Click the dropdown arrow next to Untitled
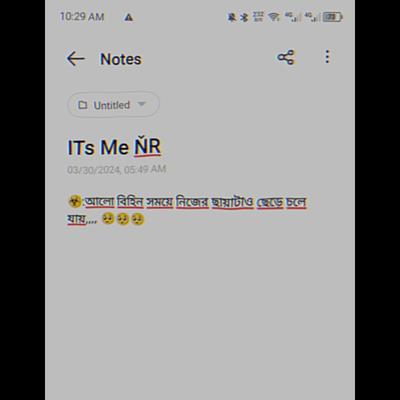 [142, 104]
